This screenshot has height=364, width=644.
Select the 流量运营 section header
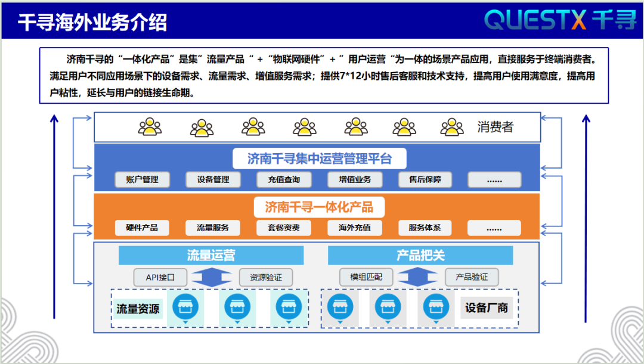[212, 255]
